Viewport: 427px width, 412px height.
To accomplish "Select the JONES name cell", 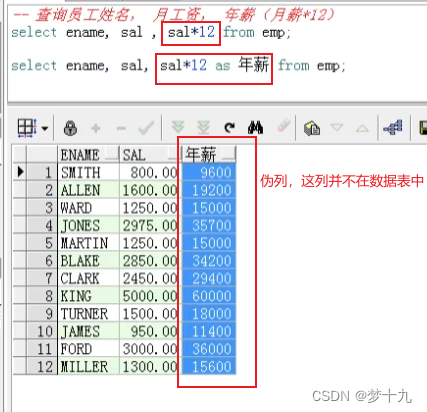I will [x=88, y=225].
